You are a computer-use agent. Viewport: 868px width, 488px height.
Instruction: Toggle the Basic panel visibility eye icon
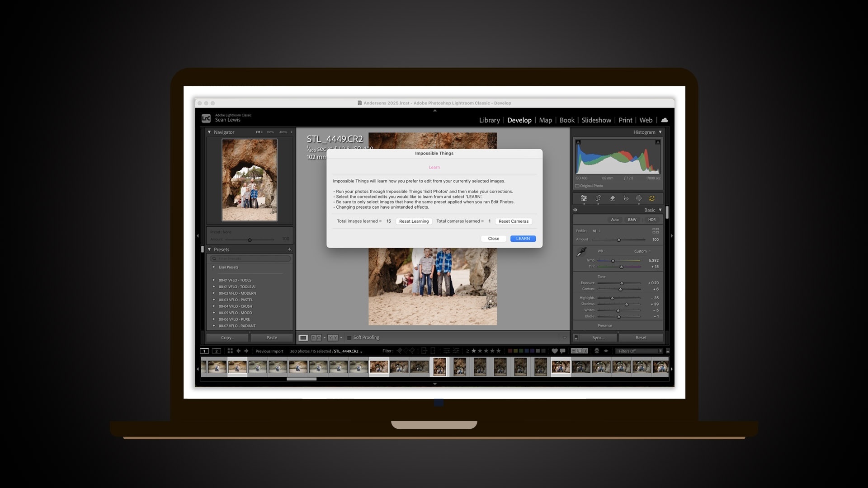click(x=576, y=210)
